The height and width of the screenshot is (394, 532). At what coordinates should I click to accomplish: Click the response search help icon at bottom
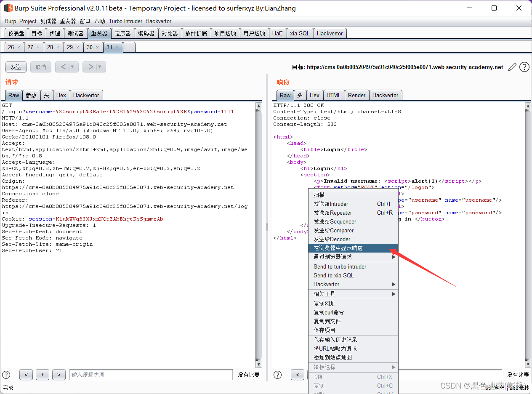[x=278, y=375]
